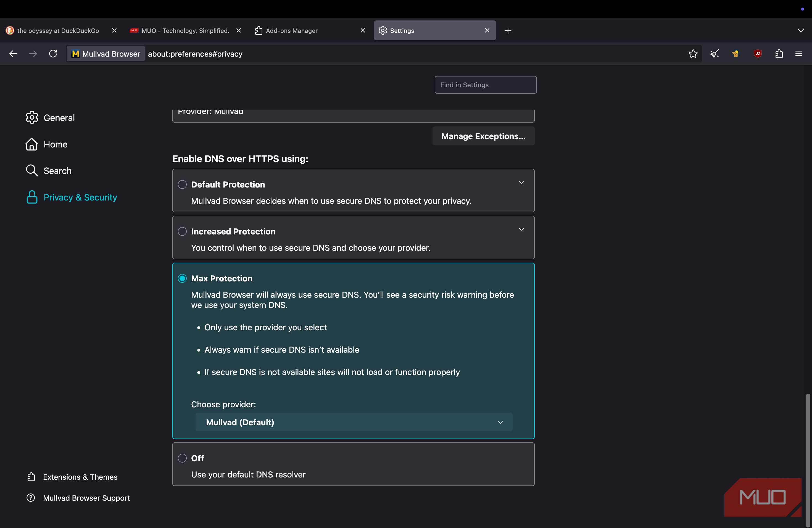Viewport: 812px width, 528px height.
Task: Click the address bar URL about:preferences#privacy
Action: 195,54
